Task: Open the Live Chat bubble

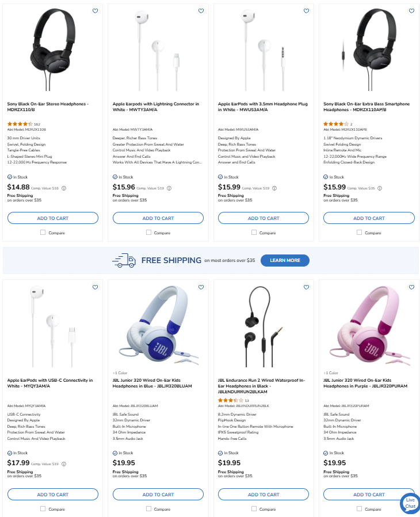Action: 410,503
